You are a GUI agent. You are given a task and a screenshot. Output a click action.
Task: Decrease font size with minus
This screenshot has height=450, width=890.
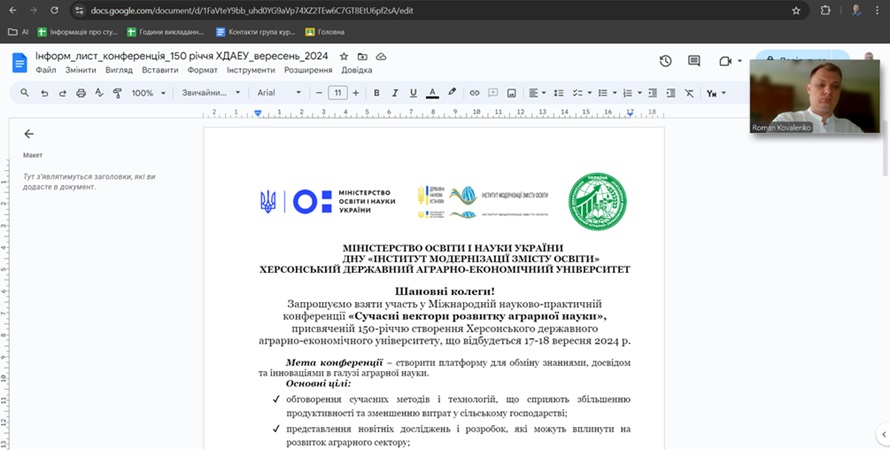pyautogui.click(x=319, y=93)
